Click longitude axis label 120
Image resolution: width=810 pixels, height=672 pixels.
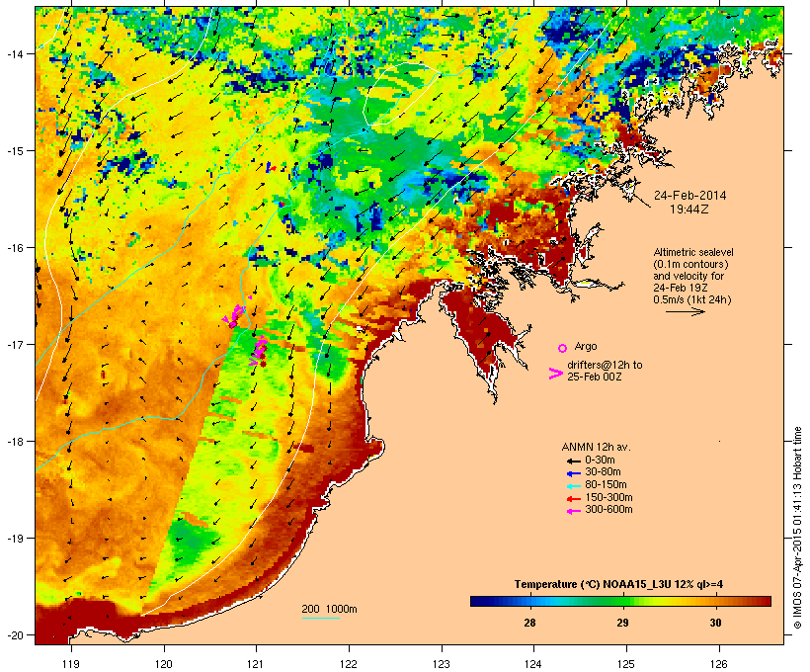pyautogui.click(x=164, y=664)
